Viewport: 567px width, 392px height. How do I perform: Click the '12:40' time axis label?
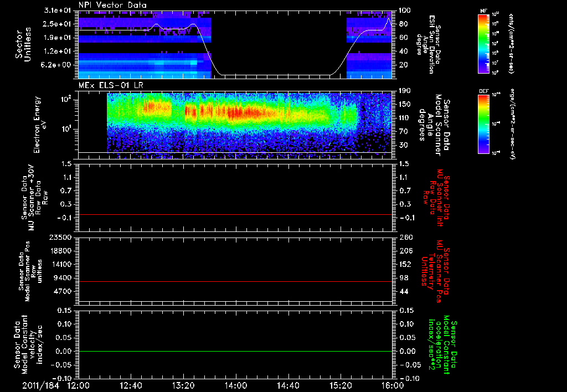[x=131, y=385]
